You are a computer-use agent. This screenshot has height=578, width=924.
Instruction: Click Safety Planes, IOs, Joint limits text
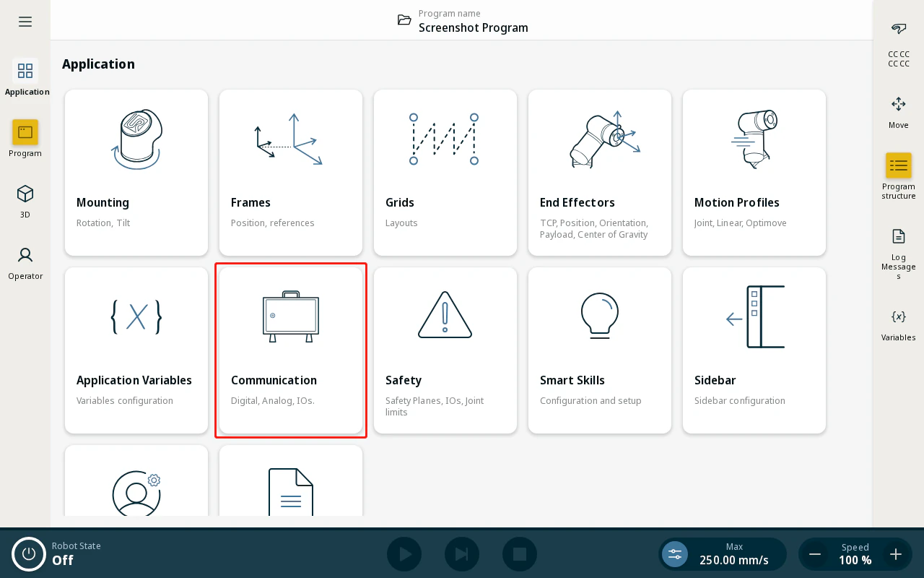coord(435,406)
